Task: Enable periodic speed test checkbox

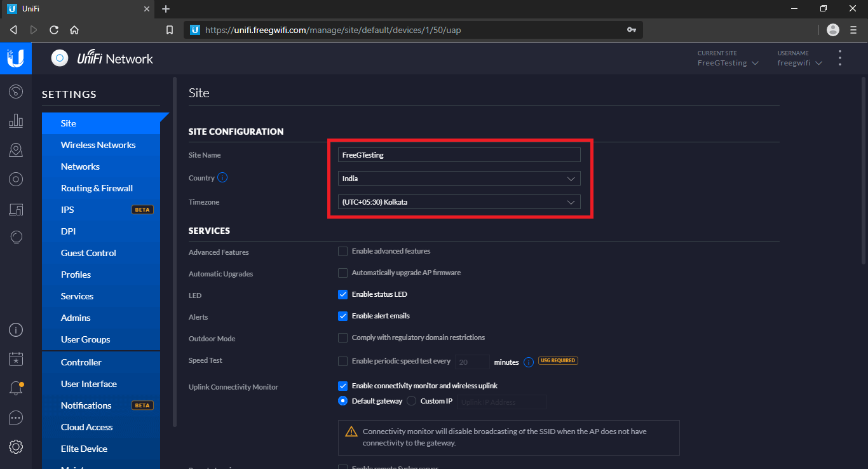Action: (x=343, y=361)
